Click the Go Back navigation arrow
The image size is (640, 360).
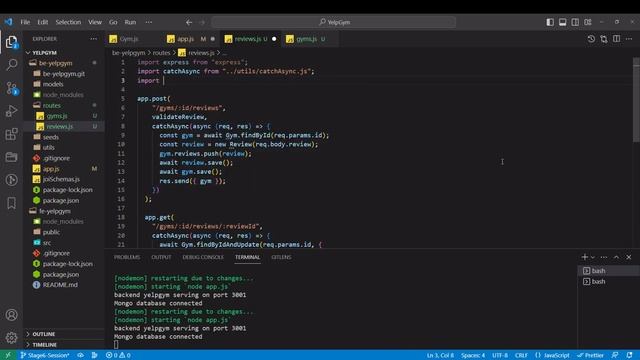pos(189,22)
